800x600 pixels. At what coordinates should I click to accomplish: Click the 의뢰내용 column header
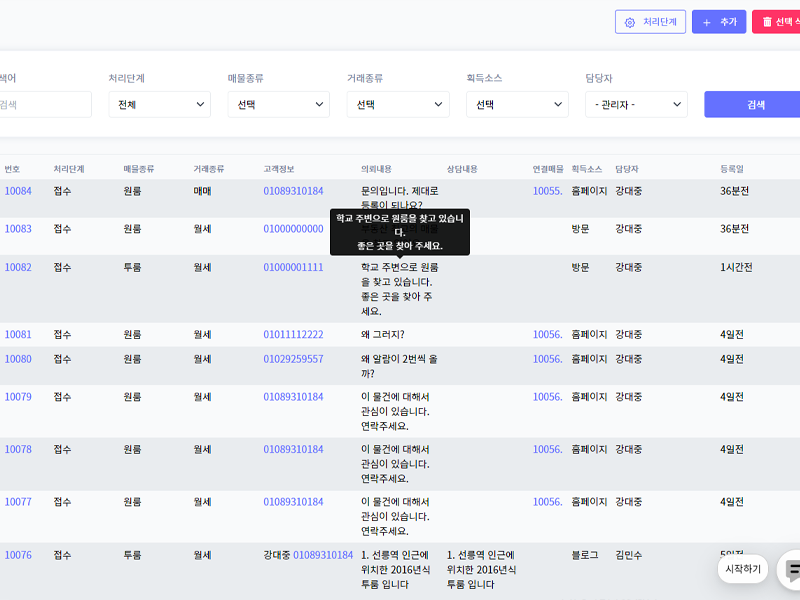tap(377, 169)
